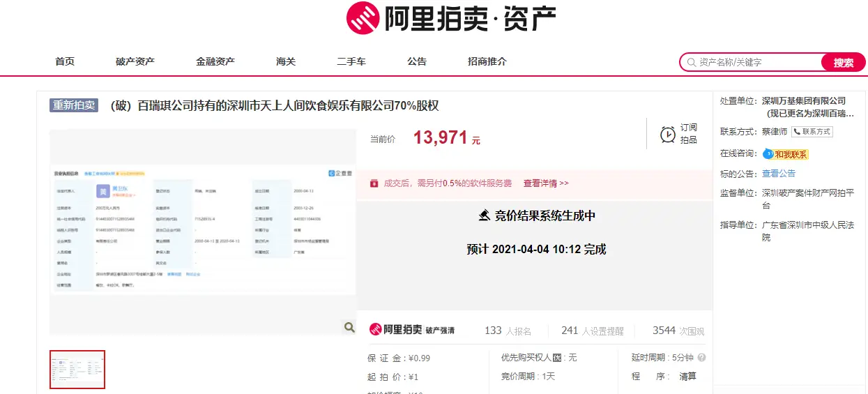Viewport: 868px width, 394px height.
Task: Open the 查看公告 link
Action: pyautogui.click(x=779, y=174)
